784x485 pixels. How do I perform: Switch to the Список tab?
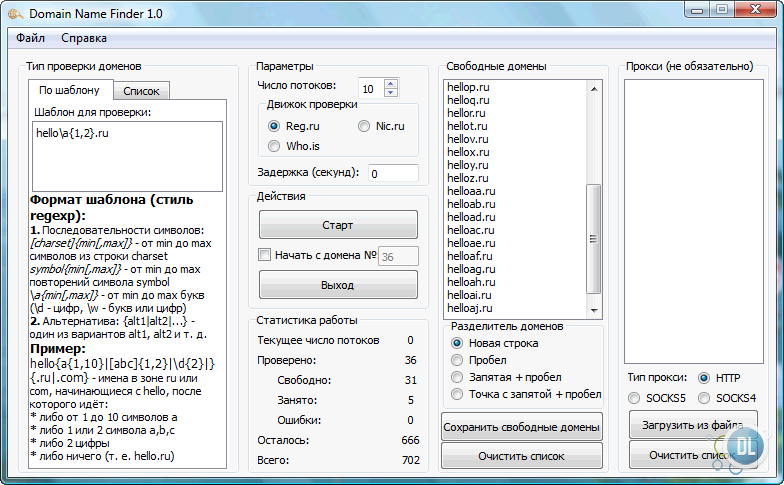tap(141, 91)
